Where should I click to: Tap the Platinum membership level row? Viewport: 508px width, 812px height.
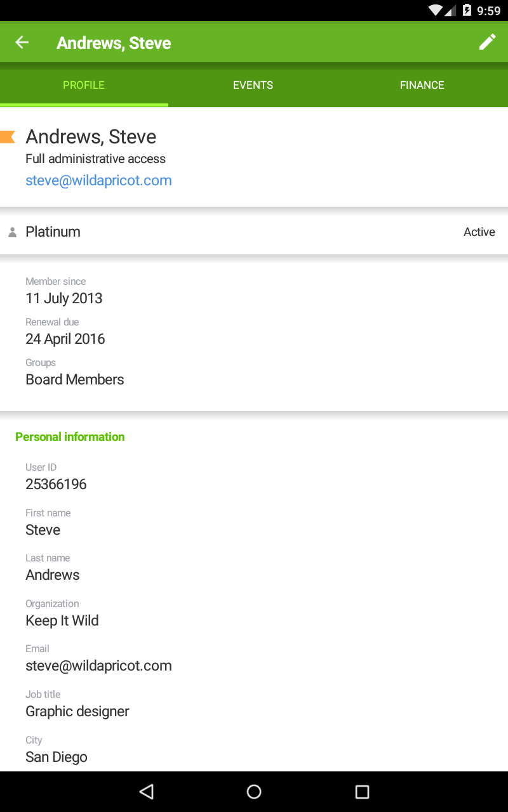pyautogui.click(x=254, y=232)
